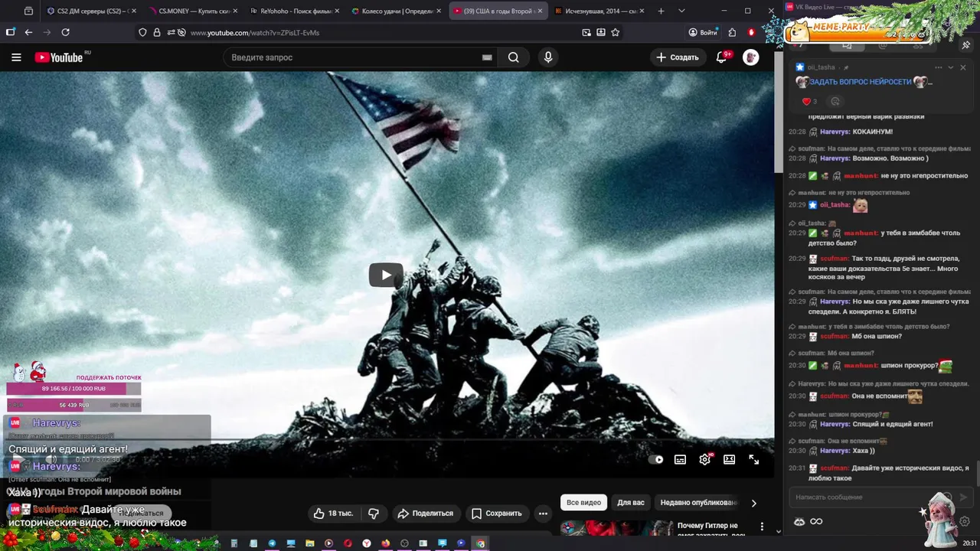Click the raccoon emote icon below chat
The image size is (980, 551).
[799, 521]
